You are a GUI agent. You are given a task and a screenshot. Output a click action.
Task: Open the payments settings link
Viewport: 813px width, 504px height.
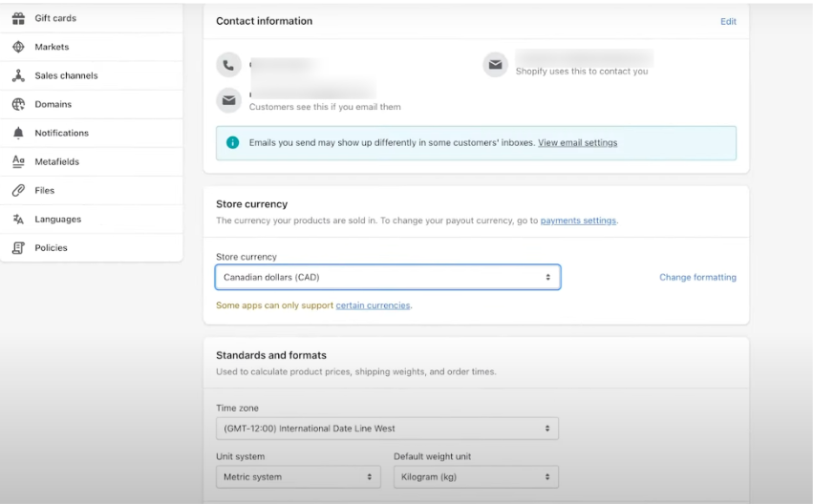click(x=578, y=220)
